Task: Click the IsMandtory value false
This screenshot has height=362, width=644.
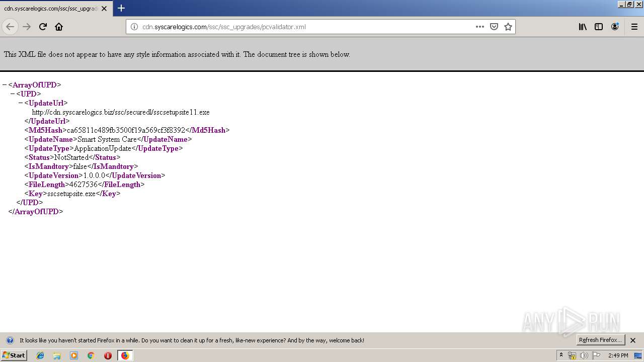Action: (x=80, y=166)
